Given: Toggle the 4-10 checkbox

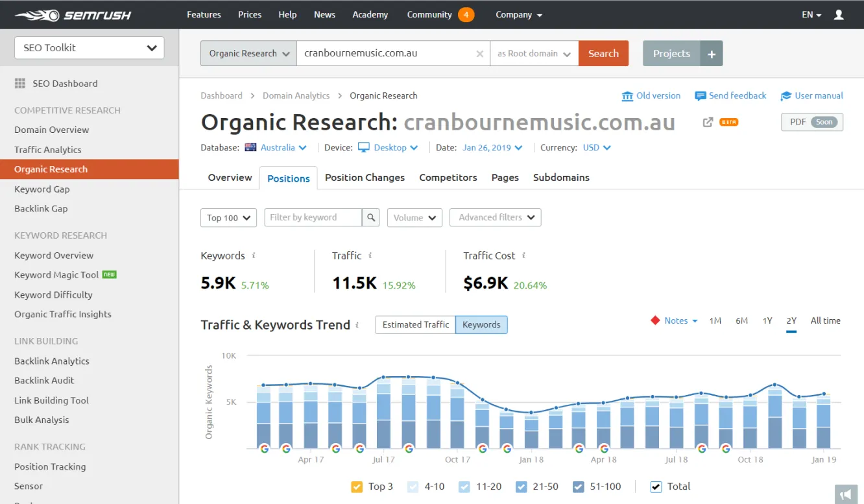Looking at the screenshot, I should pyautogui.click(x=413, y=486).
